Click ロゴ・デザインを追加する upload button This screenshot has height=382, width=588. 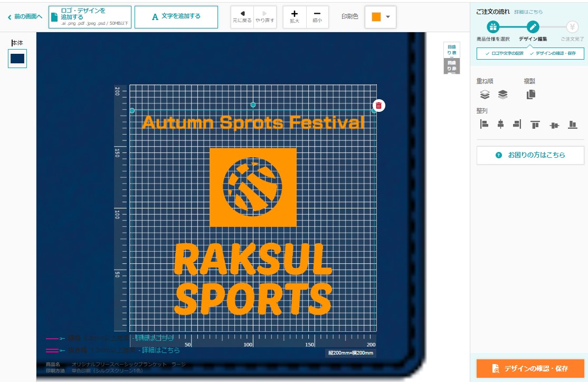[x=90, y=17]
